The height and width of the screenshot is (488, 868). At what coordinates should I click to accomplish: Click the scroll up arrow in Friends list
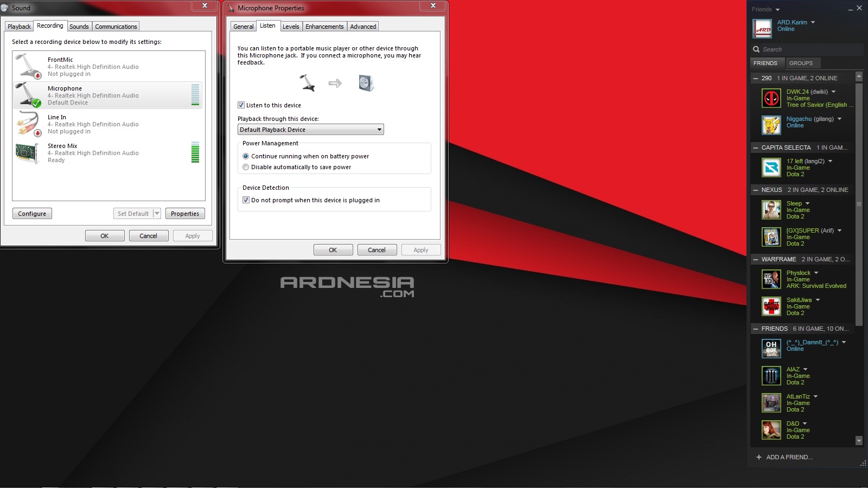coord(859,77)
